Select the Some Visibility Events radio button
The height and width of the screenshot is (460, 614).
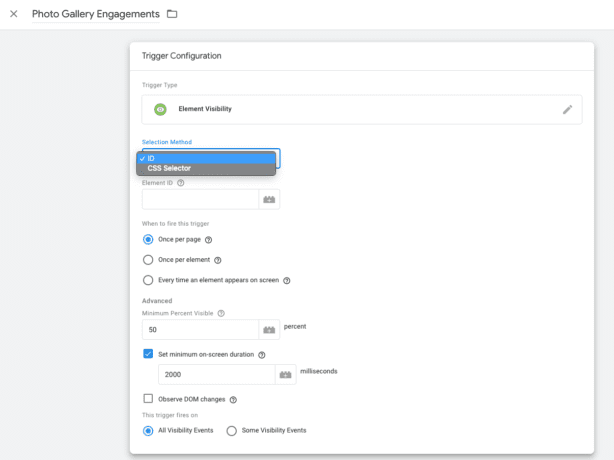(x=231, y=431)
